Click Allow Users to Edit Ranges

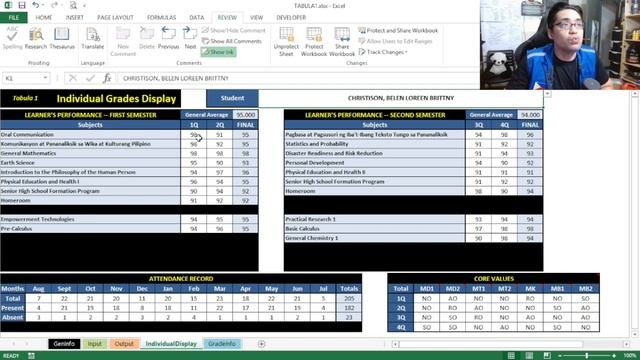(x=395, y=41)
